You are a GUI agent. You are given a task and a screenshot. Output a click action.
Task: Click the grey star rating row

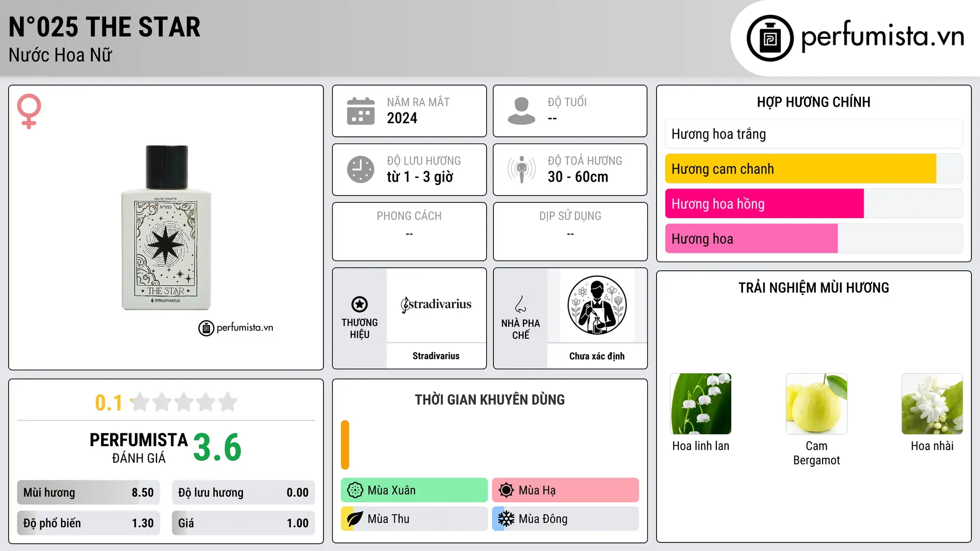coord(184,402)
